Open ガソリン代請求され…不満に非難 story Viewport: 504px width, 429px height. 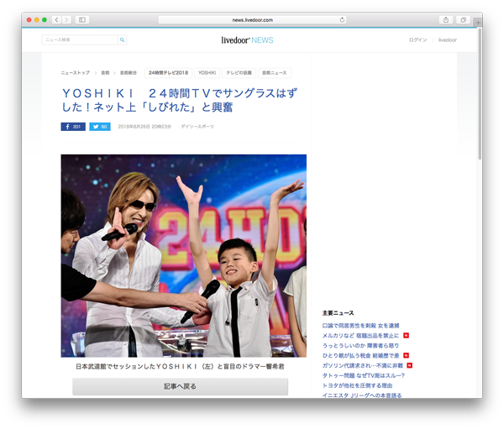pyautogui.click(x=363, y=366)
